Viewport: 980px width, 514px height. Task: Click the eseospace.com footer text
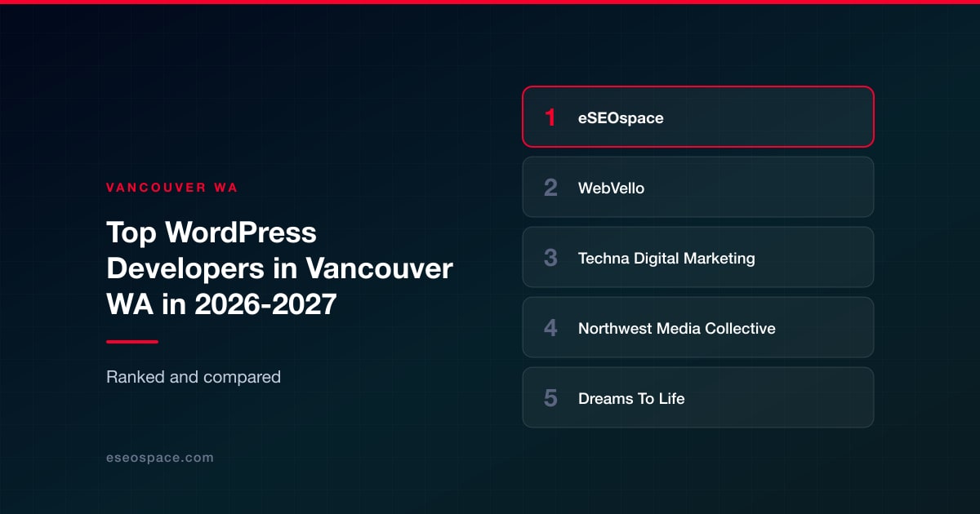click(x=160, y=458)
